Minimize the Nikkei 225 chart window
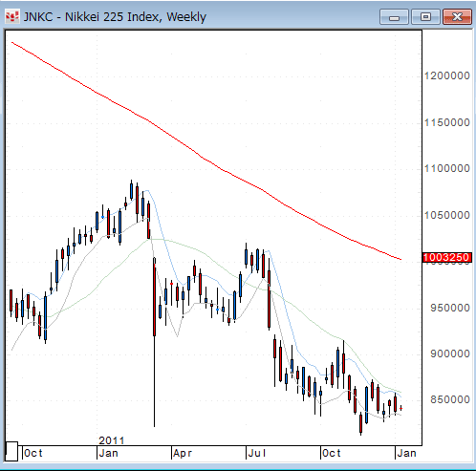Screen dimensions: 476x471 click(394, 17)
